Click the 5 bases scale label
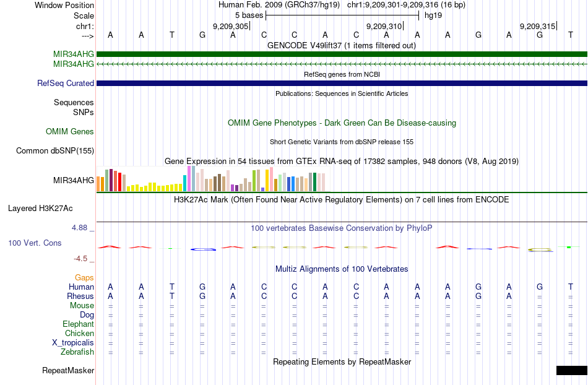This screenshot has width=588, height=385. 249,15
